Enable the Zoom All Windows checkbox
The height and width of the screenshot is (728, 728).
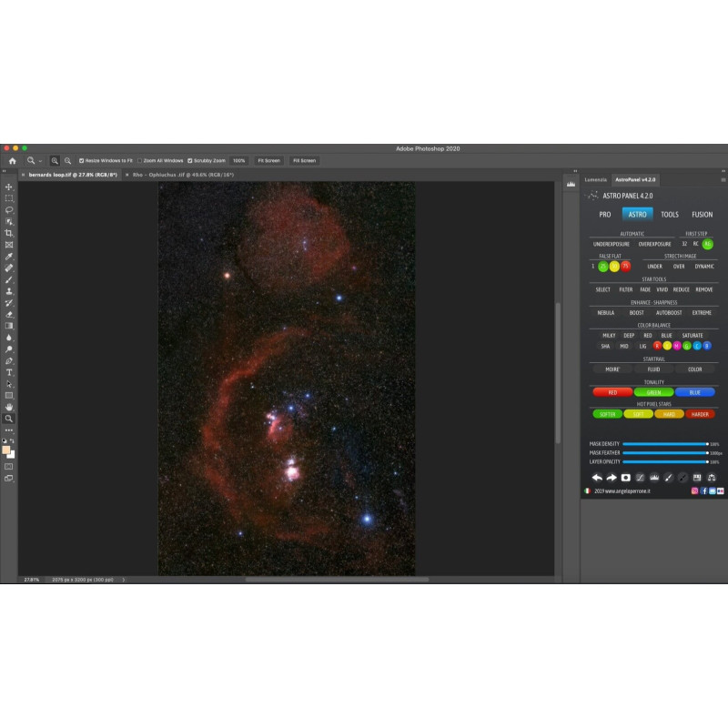pyautogui.click(x=140, y=160)
